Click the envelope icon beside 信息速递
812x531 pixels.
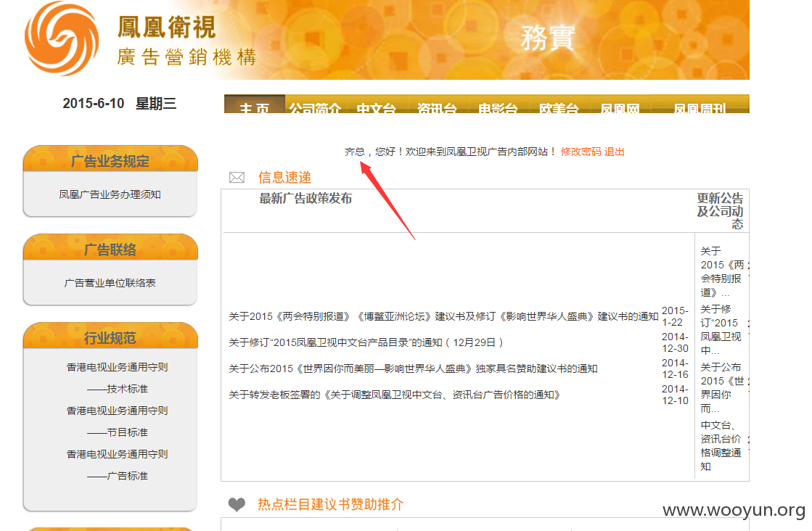pyautogui.click(x=237, y=178)
